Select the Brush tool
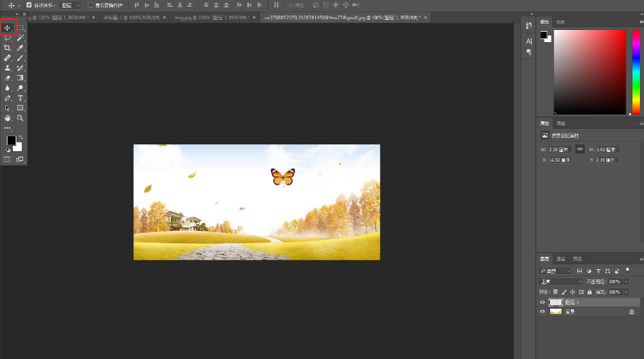This screenshot has width=644, height=359. [x=20, y=58]
